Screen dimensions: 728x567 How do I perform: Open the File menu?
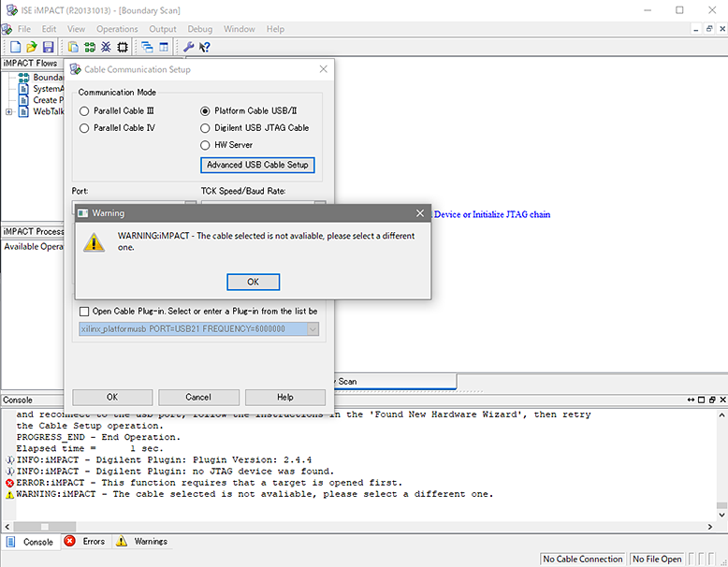(24, 29)
